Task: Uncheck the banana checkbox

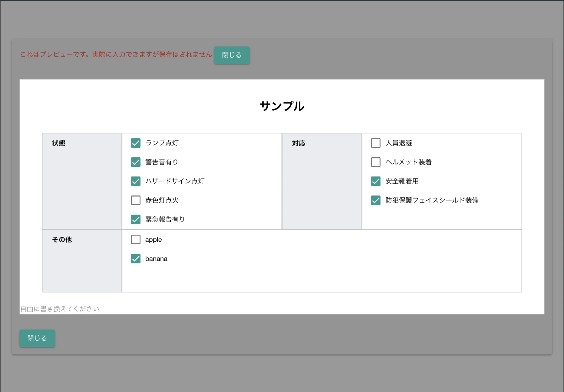Action: (136, 259)
